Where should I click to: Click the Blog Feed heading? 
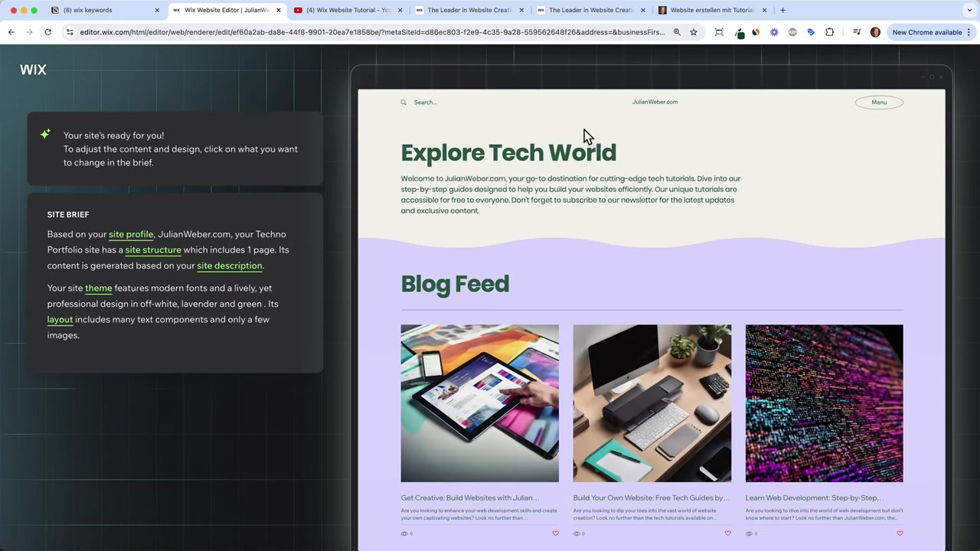coord(455,284)
